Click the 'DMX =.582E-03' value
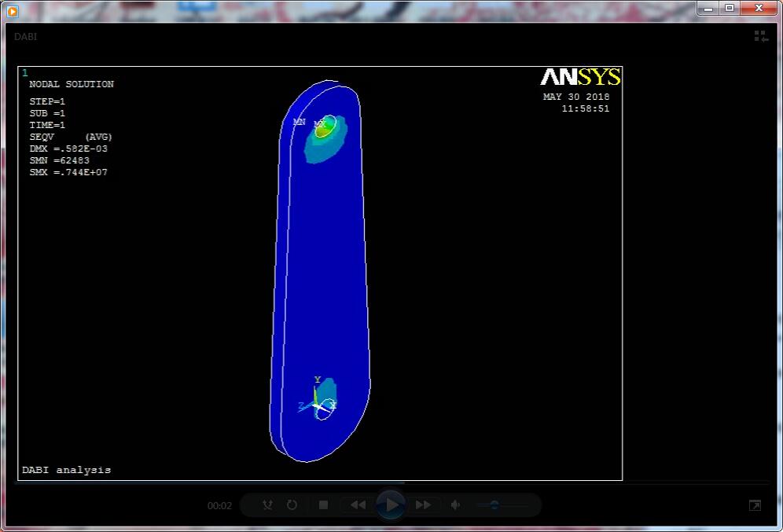This screenshot has width=783, height=532. pyautogui.click(x=68, y=149)
